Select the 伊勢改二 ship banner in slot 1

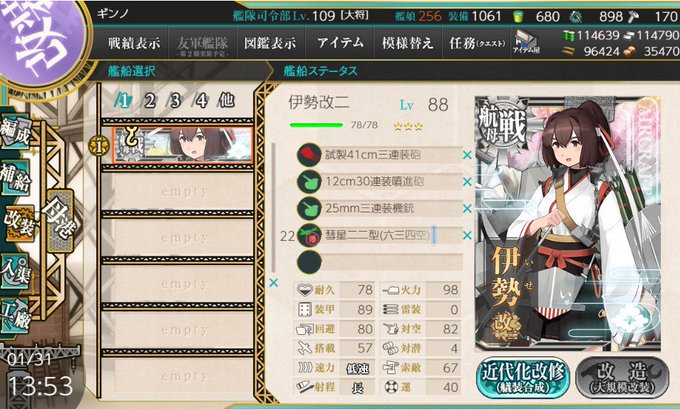pyautogui.click(x=182, y=145)
